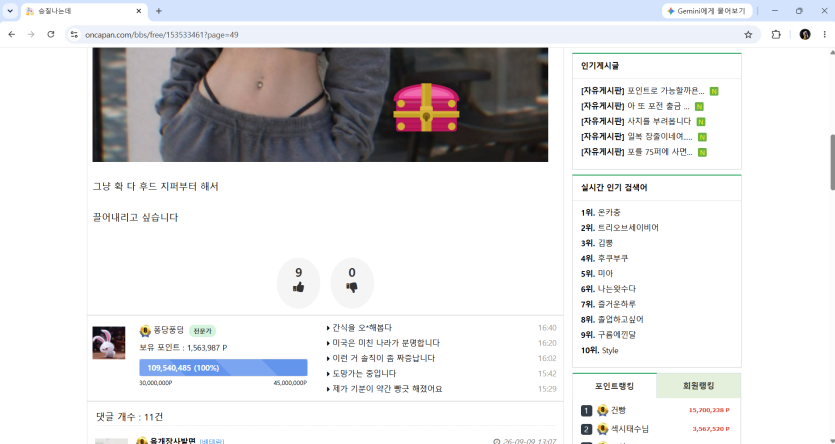
Task: Search trending keyword 김뽕
Action: (x=605, y=243)
